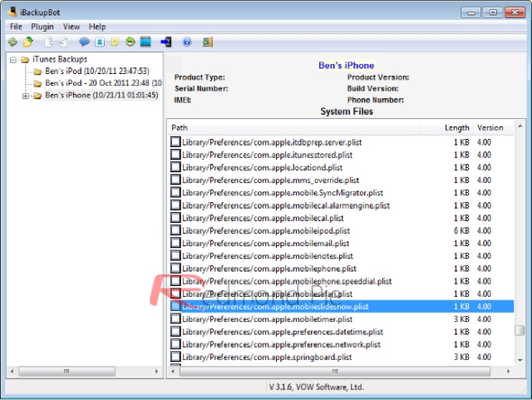Select the com.apple.springboard.plist row text
The width and height of the screenshot is (532, 400).
pos(267,358)
